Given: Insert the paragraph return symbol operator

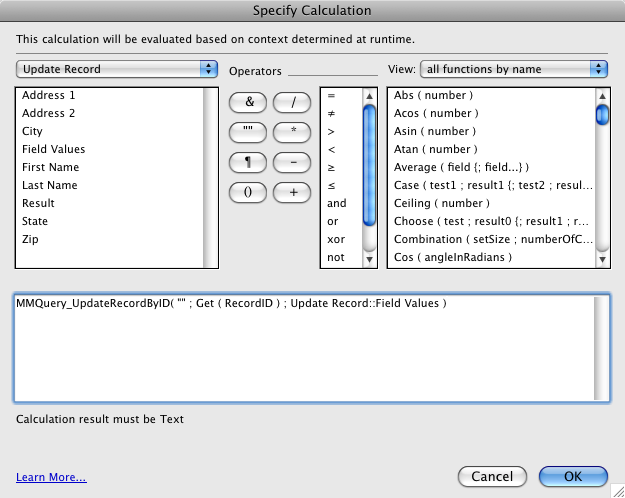Looking at the screenshot, I should coord(248,162).
